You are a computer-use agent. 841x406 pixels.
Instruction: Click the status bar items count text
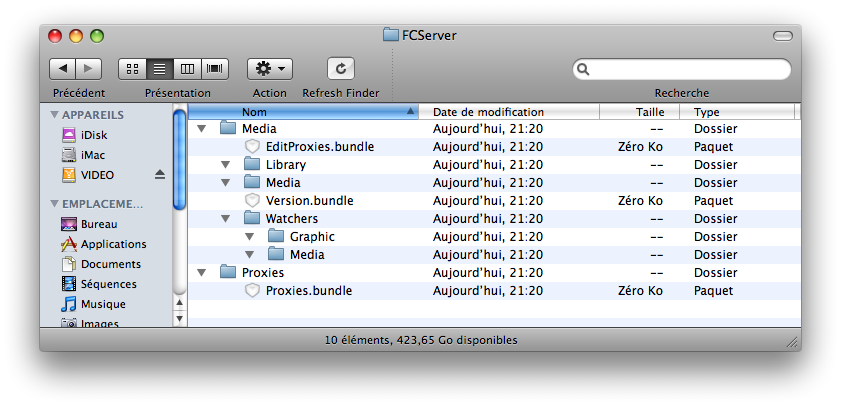[x=421, y=340]
